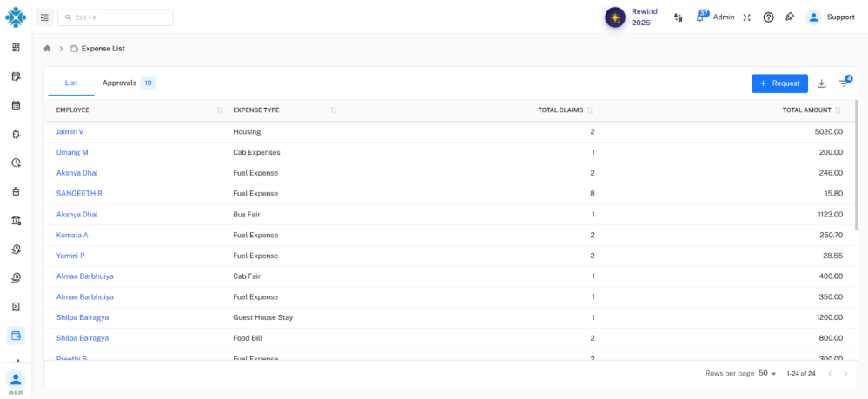Select the Bus Fair cell
Image resolution: width=868 pixels, height=399 pixels.
tap(247, 215)
